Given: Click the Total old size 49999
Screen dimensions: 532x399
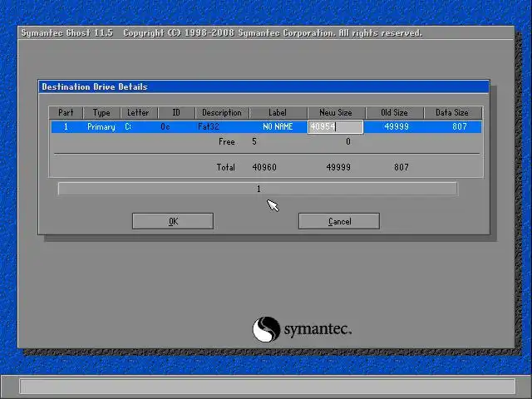Looking at the screenshot, I should 338,167.
